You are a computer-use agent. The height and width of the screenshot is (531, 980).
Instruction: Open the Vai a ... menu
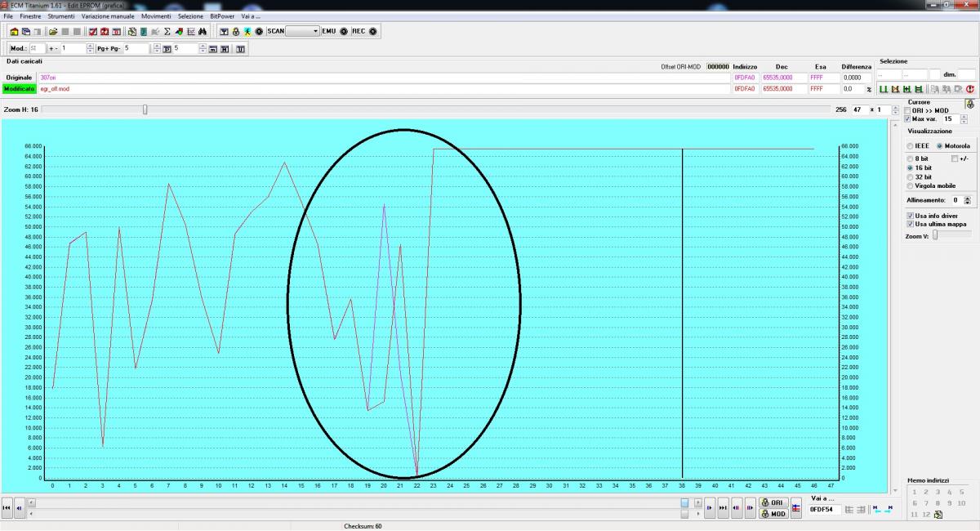click(251, 16)
